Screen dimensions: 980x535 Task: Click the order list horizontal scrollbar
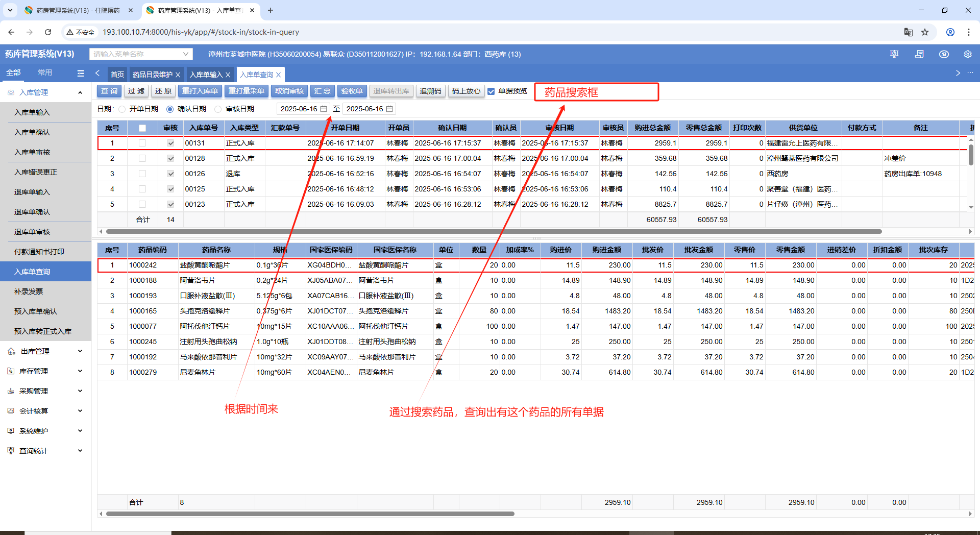click(x=494, y=232)
